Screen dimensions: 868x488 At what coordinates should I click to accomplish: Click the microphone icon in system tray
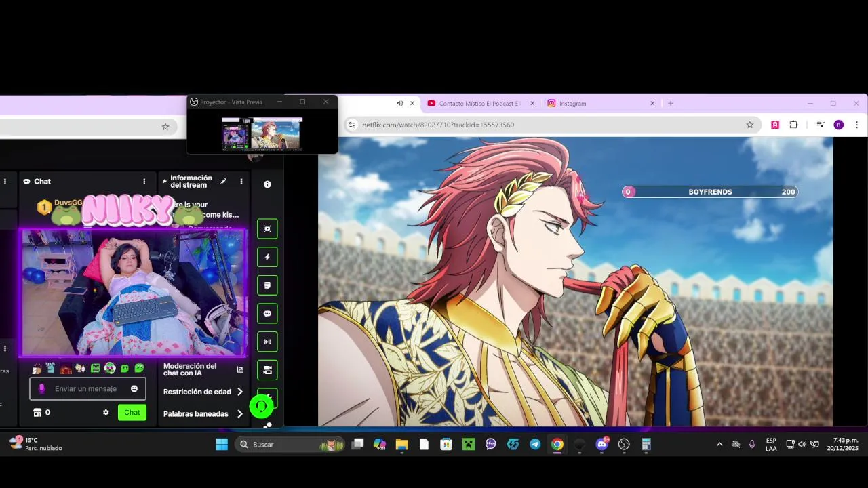tap(752, 445)
